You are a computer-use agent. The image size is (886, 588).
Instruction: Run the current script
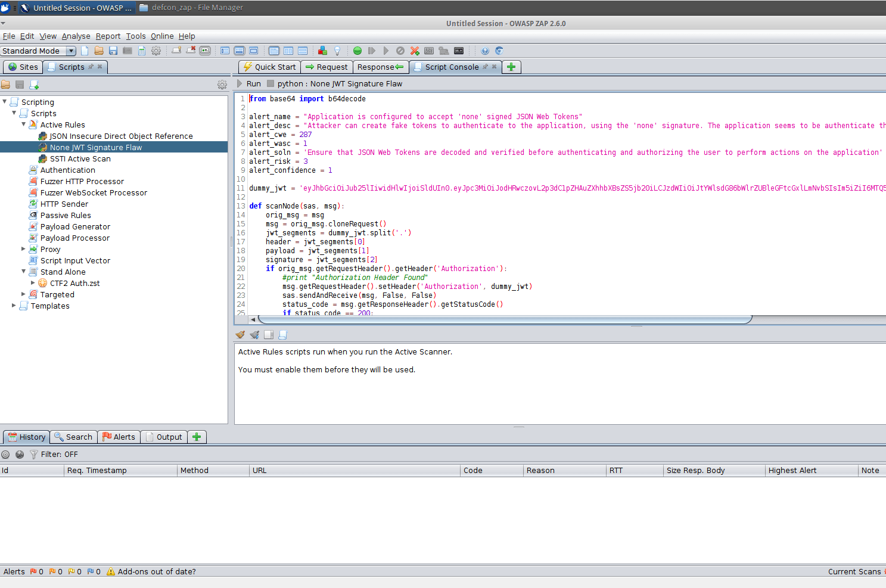point(249,84)
